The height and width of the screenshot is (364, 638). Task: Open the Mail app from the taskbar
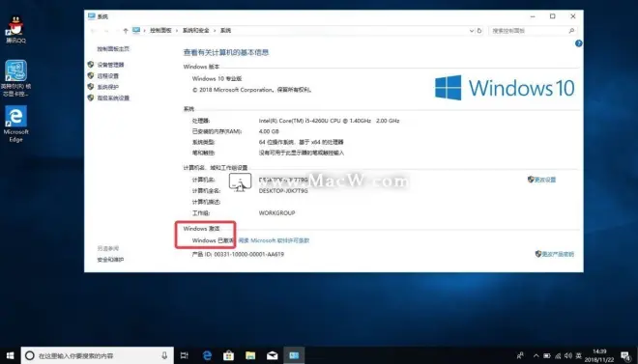point(273,355)
